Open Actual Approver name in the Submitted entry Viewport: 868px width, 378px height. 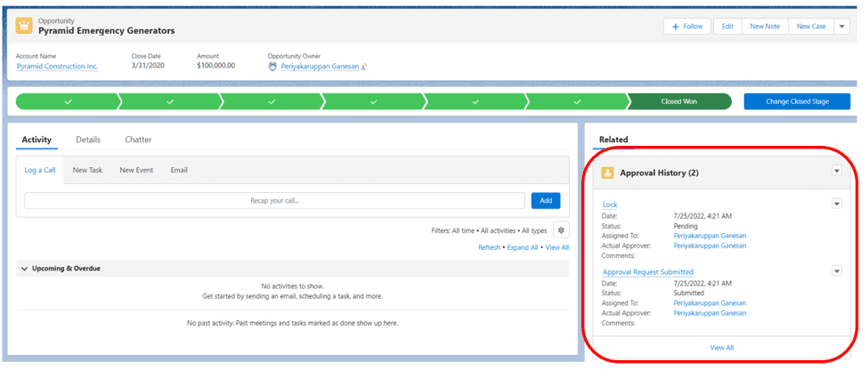tap(710, 313)
